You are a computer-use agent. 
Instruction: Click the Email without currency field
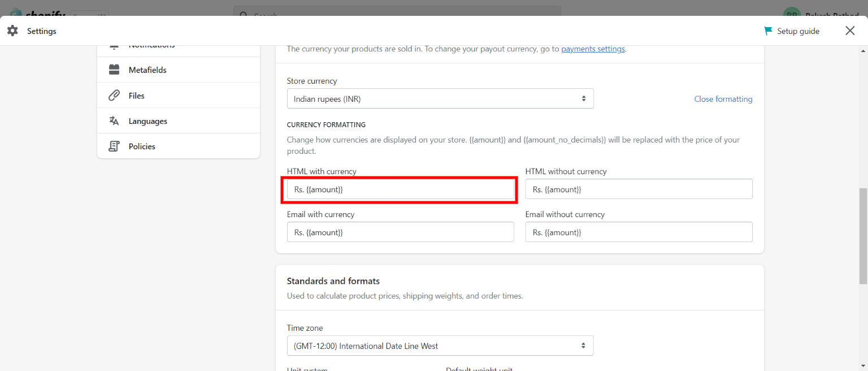(x=639, y=232)
